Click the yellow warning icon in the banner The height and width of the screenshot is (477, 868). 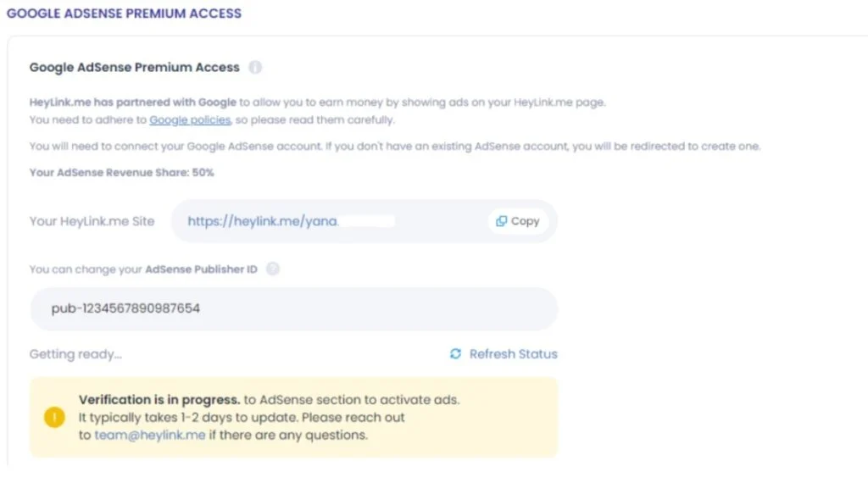(x=55, y=418)
